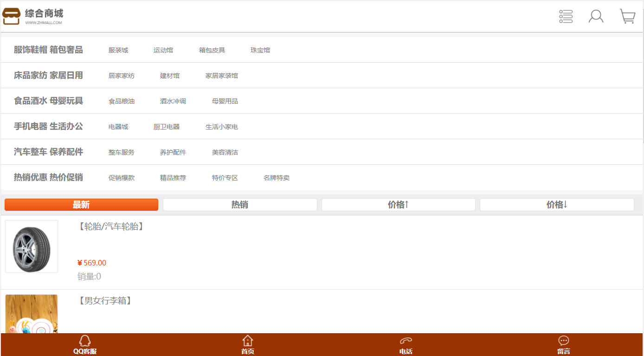Open the 珠宝馆 category link

[x=260, y=50]
